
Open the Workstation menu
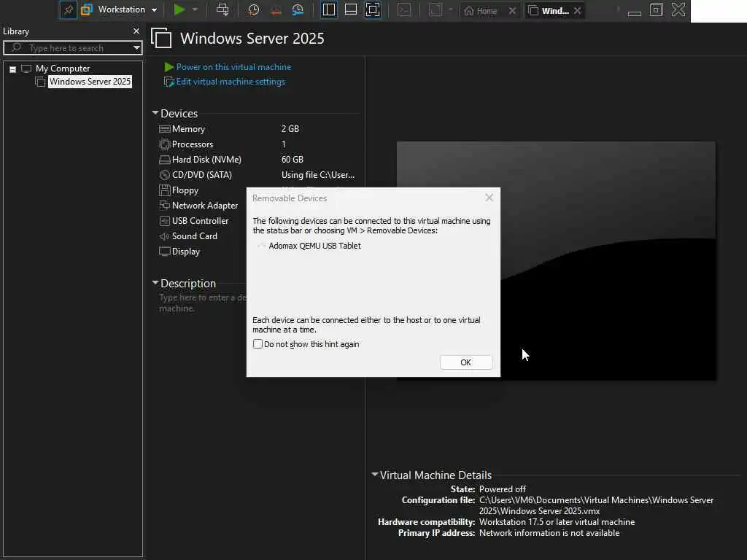point(127,9)
